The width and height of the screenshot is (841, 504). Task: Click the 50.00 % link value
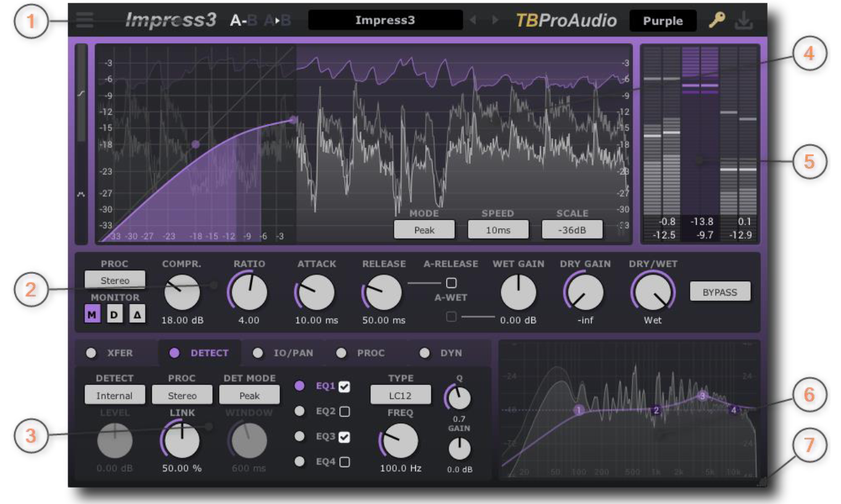click(x=182, y=469)
